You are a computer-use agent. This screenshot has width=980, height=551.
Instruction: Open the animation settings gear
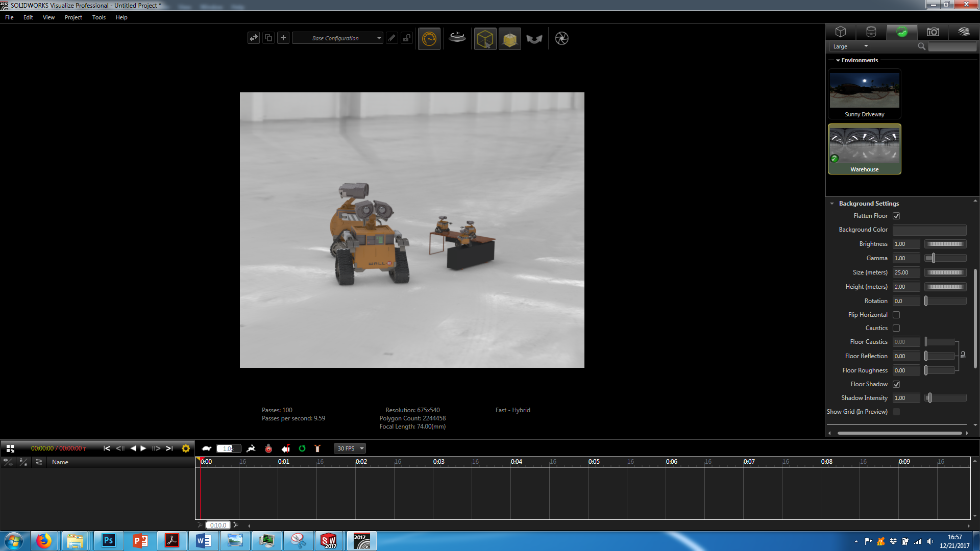click(186, 448)
